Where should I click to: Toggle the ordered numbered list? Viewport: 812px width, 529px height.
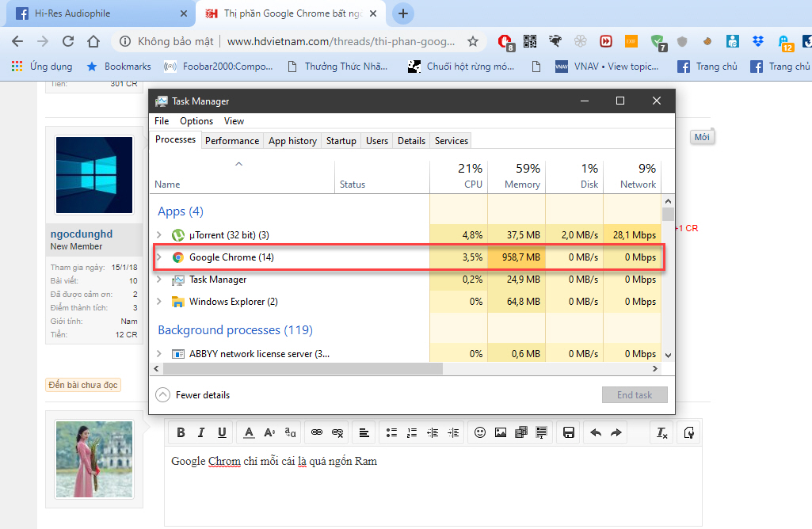coord(412,432)
